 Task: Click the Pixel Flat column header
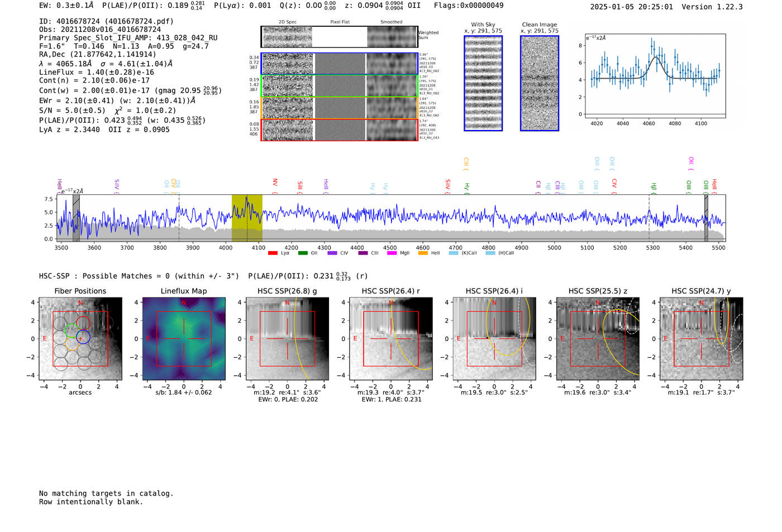point(340,22)
